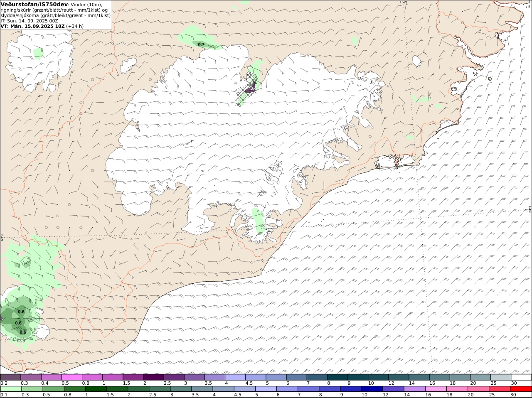Click the '6' label in the upper legend row
This screenshot has width=532, height=398.
point(288,383)
